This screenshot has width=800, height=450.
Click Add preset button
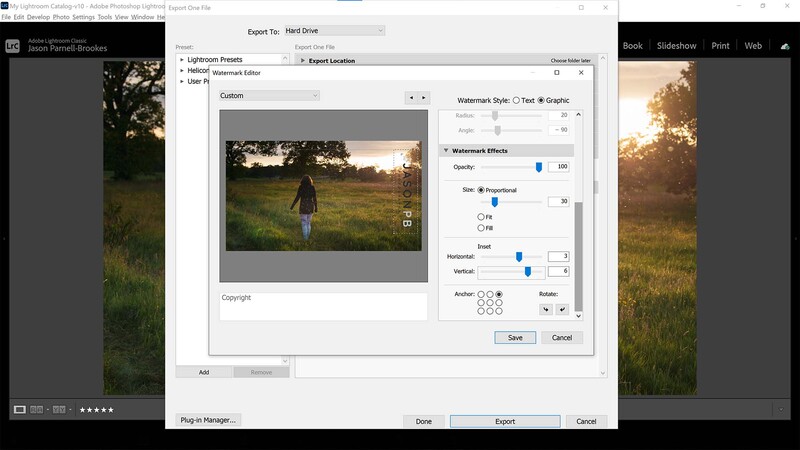pyautogui.click(x=204, y=372)
